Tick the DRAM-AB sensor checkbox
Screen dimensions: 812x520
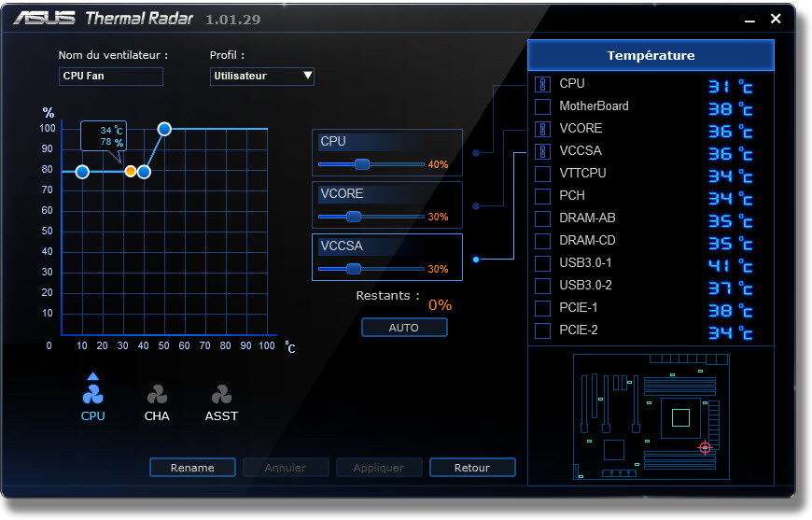pyautogui.click(x=542, y=218)
